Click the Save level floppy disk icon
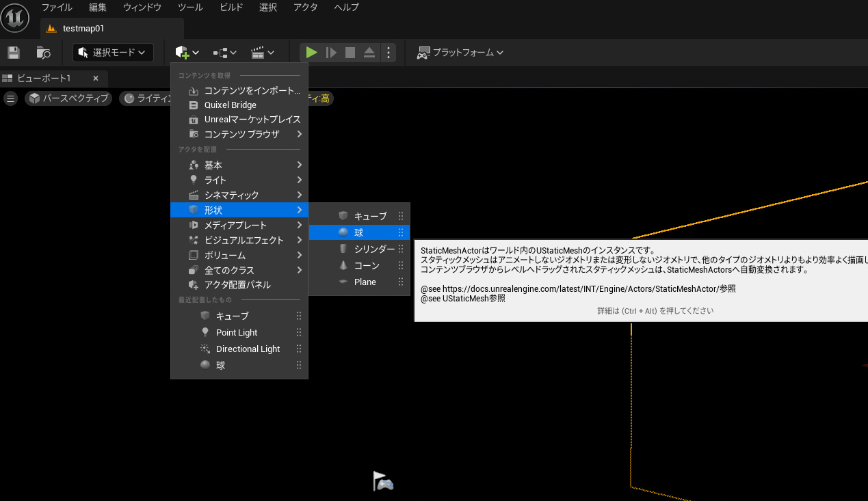Image resolution: width=868 pixels, height=501 pixels. [x=14, y=53]
